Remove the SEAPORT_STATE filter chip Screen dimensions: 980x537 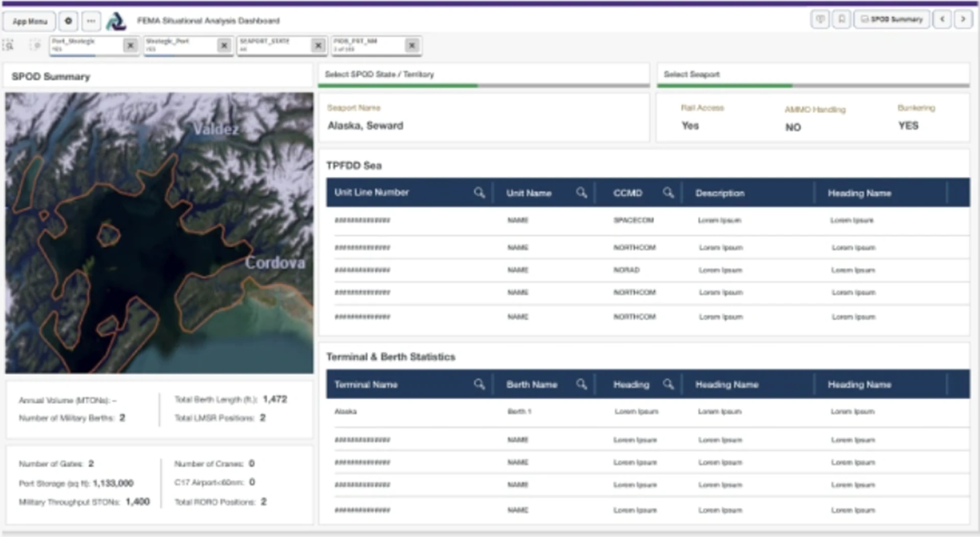tap(318, 45)
